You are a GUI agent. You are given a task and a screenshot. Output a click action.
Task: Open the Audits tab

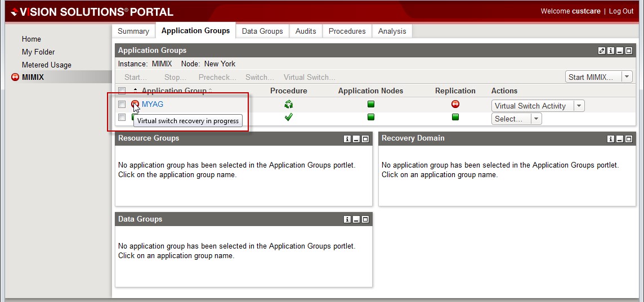click(x=306, y=31)
